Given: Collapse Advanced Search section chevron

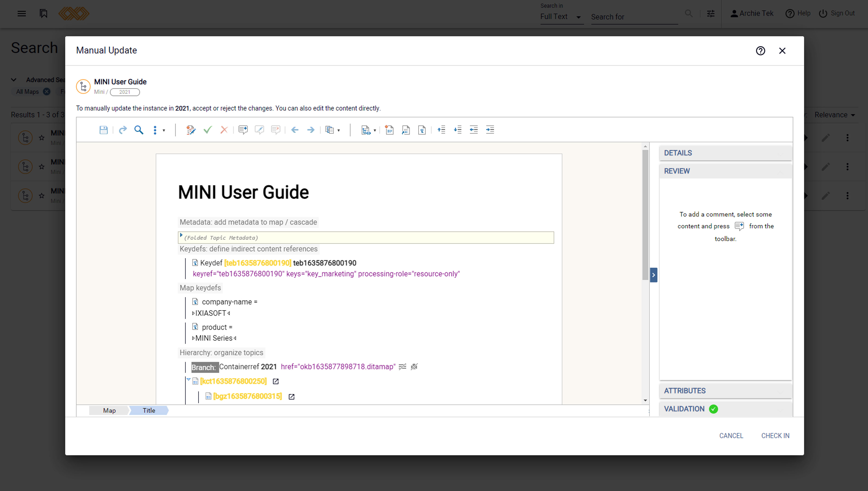Looking at the screenshot, I should click(14, 80).
